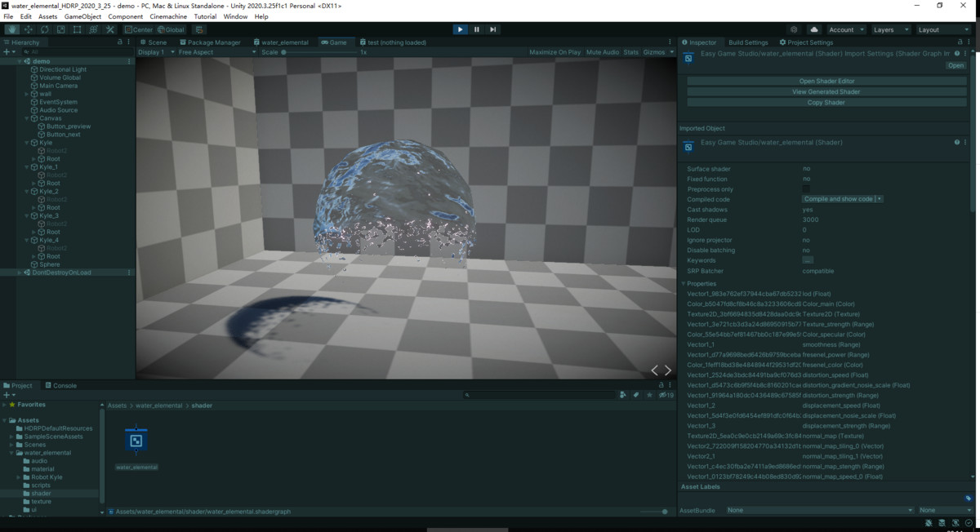
Task: Select the Hand tool in the toolbar
Action: 11,29
